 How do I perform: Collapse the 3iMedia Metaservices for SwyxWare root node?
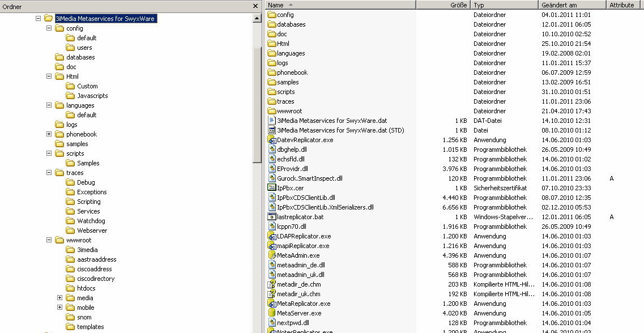coord(38,18)
